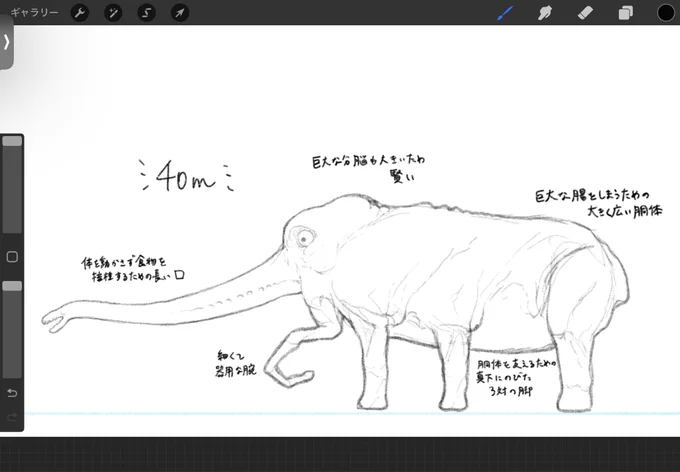Open the ギャラリー gallery
The width and height of the screenshot is (680, 472).
pos(34,13)
